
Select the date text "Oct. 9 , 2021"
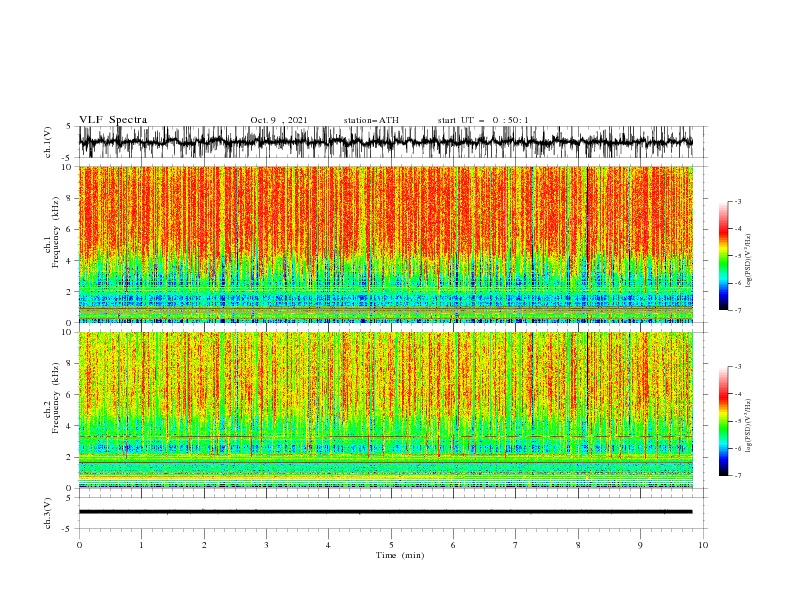click(279, 120)
